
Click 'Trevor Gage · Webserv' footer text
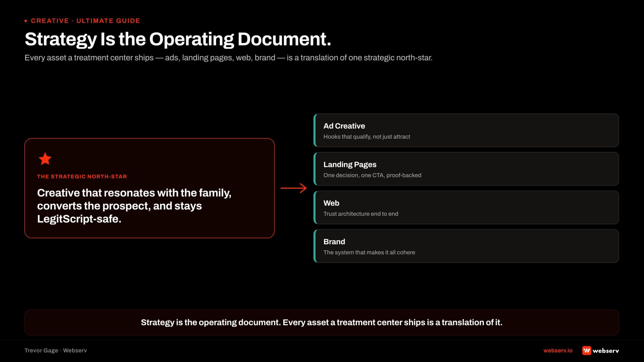coord(56,350)
